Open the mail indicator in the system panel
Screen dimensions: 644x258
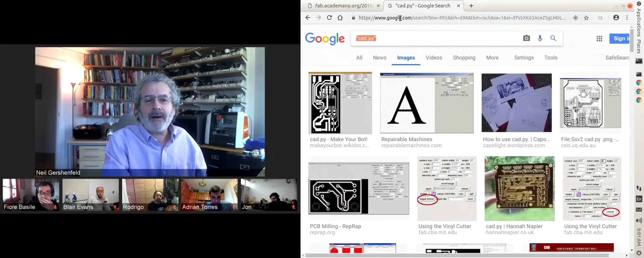click(639, 210)
